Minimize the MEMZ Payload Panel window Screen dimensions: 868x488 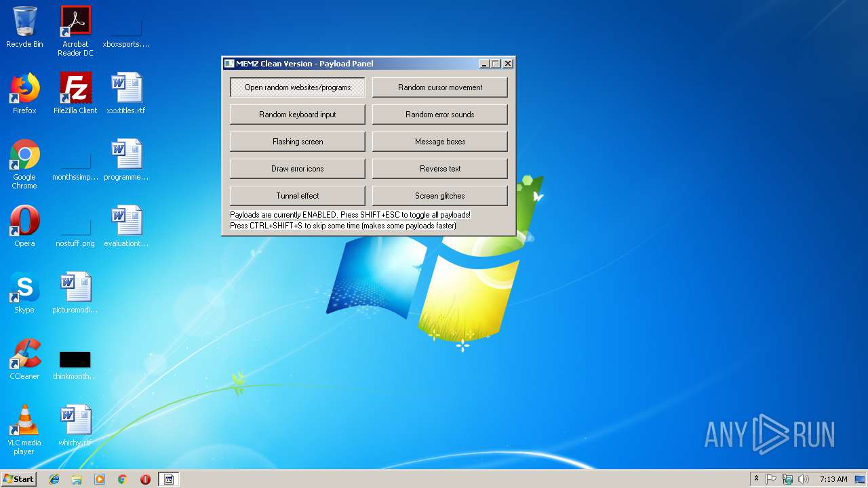click(x=484, y=64)
